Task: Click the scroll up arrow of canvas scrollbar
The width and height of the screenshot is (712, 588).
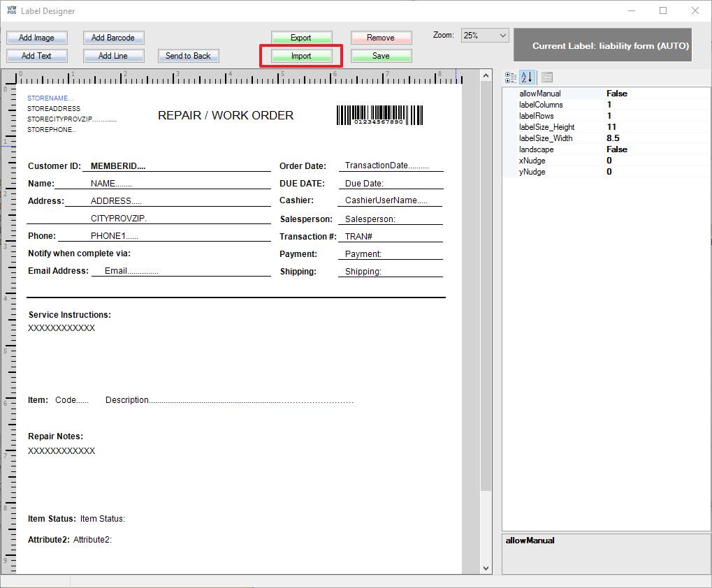Action: pyautogui.click(x=486, y=75)
